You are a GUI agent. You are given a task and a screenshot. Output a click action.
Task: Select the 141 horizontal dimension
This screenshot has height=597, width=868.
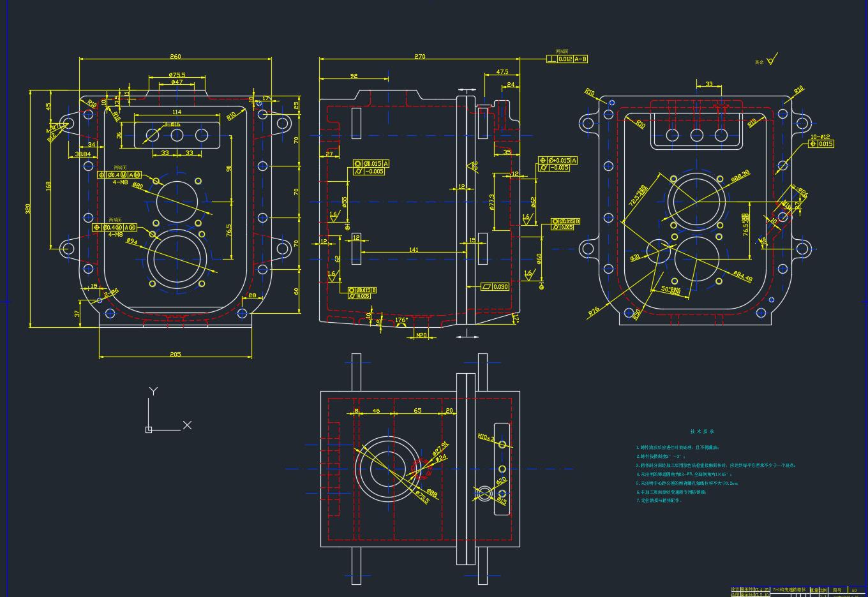pos(414,250)
